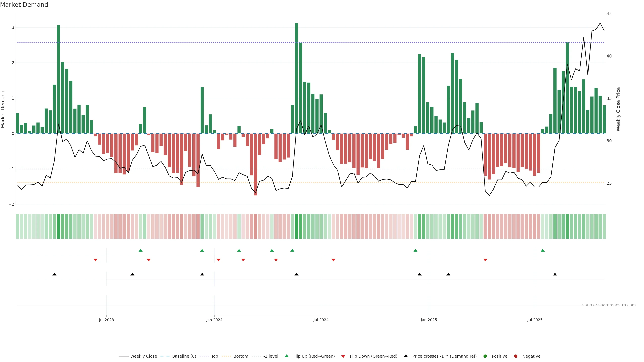Click the green Flip Up legend triangle
The height and width of the screenshot is (362, 644).
286,356
